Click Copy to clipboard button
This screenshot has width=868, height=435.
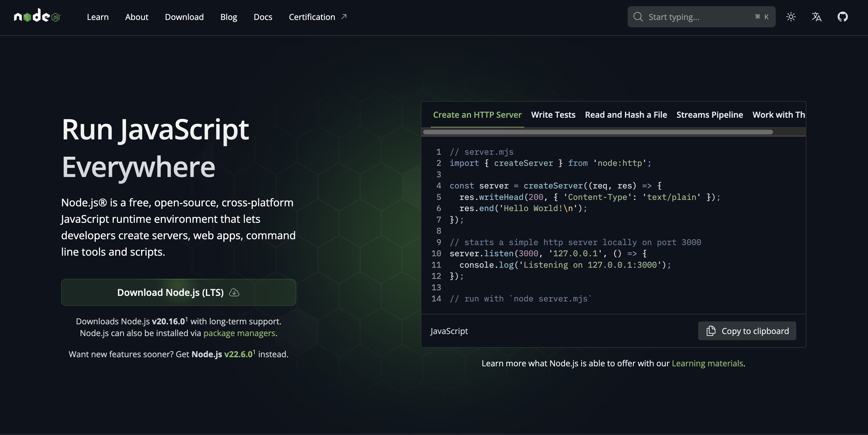[747, 331]
